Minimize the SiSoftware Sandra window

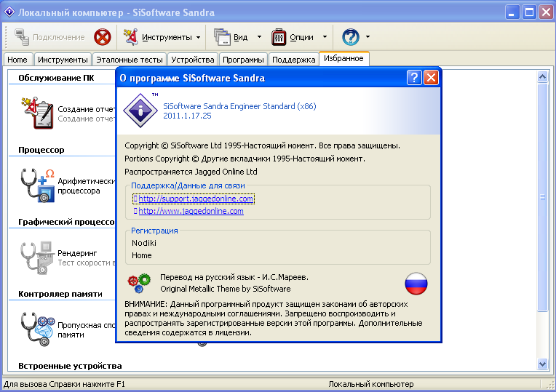512,12
